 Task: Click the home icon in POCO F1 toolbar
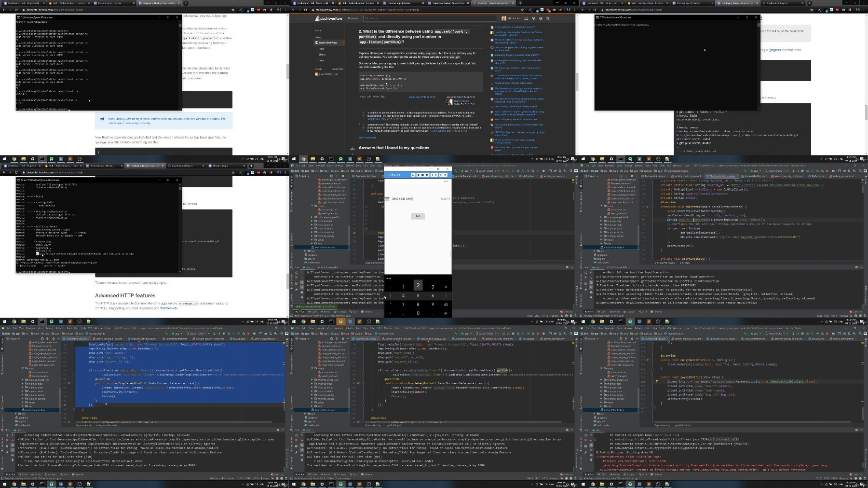pyautogui.click(x=413, y=175)
